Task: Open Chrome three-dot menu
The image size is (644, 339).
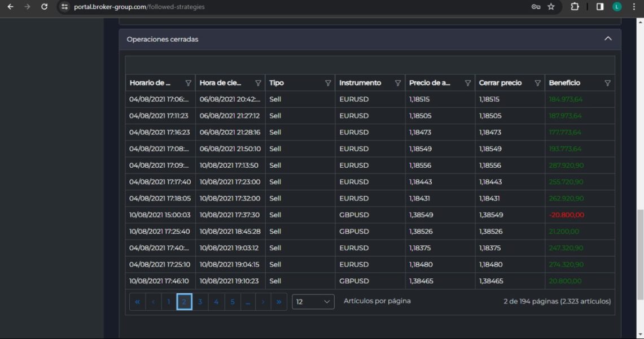Action: coord(634,7)
